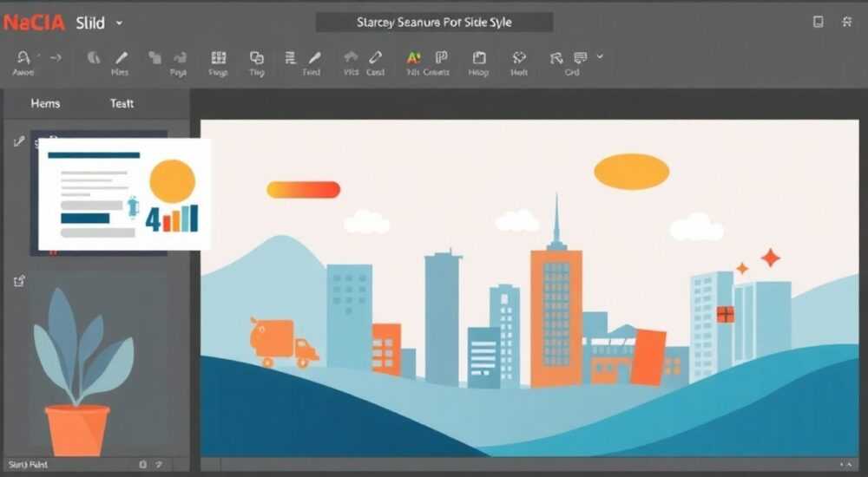Choose the brush tool labeled Tend
Viewport: 868px width, 477px height.
pos(314,57)
